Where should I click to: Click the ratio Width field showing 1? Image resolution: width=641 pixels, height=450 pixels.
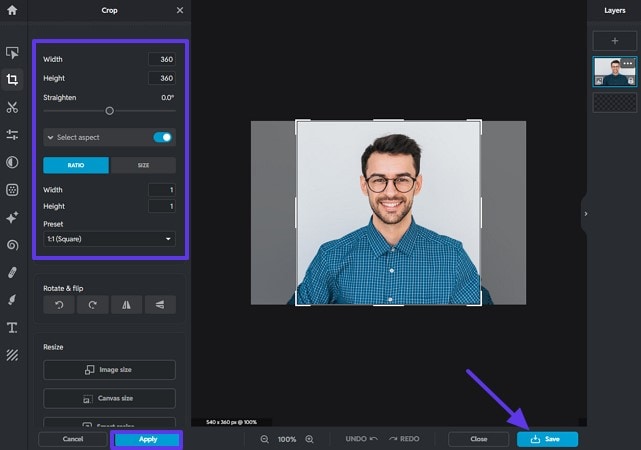point(162,190)
